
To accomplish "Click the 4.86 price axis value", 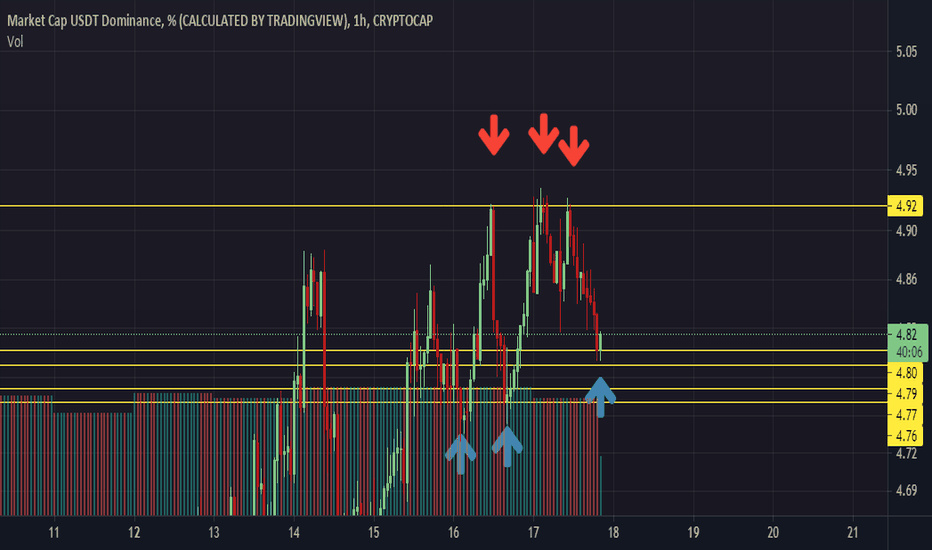I will [x=906, y=279].
